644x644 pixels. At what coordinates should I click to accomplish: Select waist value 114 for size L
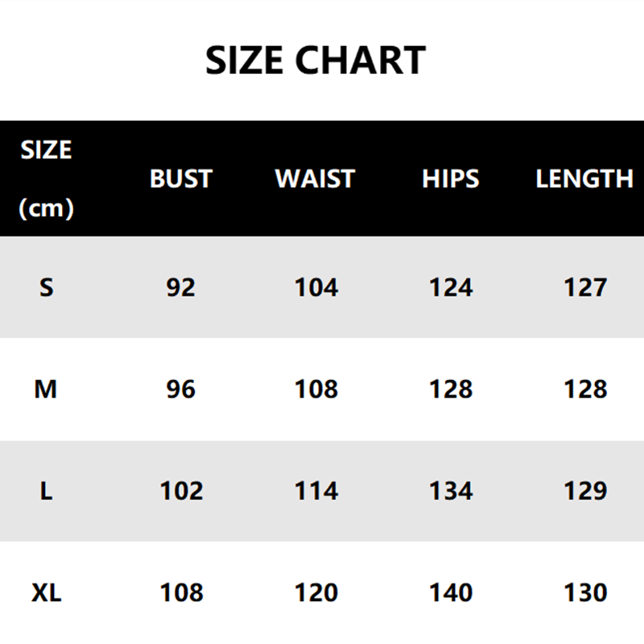316,491
